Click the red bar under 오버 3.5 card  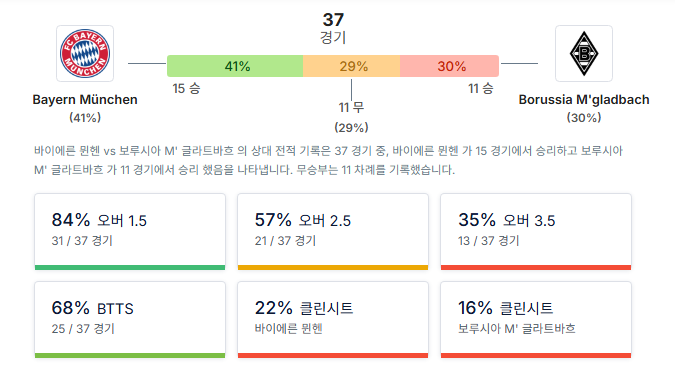tap(536, 268)
